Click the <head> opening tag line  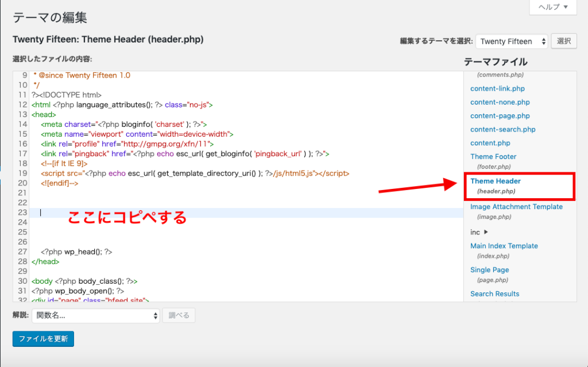(44, 114)
